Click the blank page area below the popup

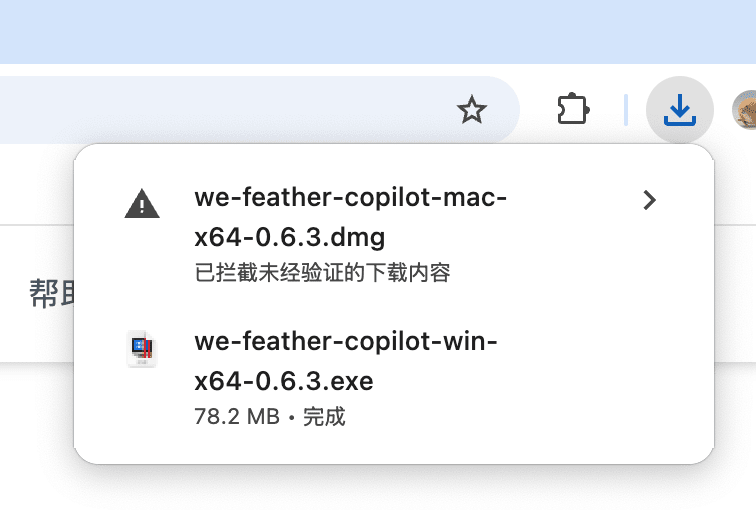pyautogui.click(x=380, y=495)
